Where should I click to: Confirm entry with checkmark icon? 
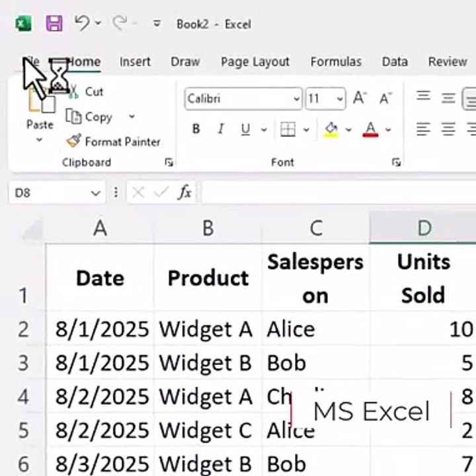161,192
